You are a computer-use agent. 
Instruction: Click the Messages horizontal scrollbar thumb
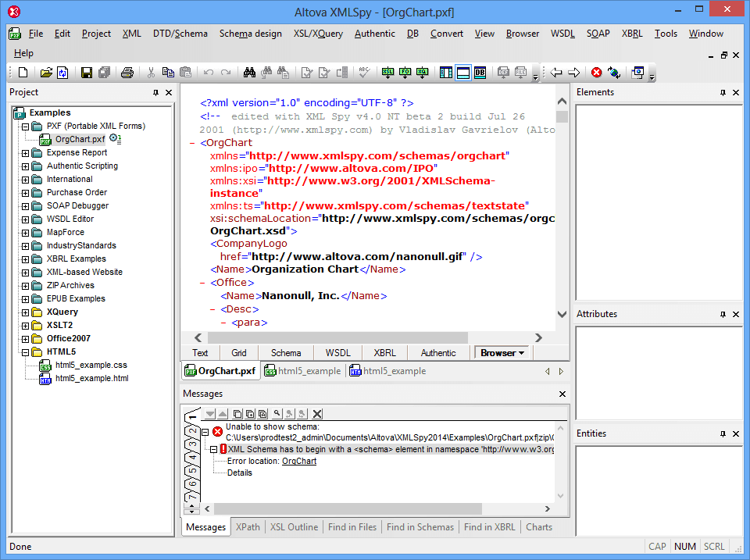[x=348, y=508]
